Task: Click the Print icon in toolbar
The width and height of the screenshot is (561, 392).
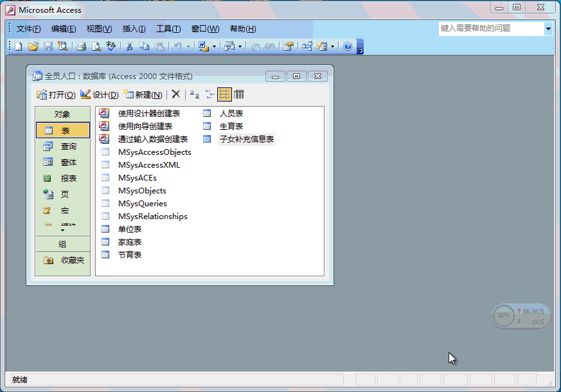Action: coord(82,46)
